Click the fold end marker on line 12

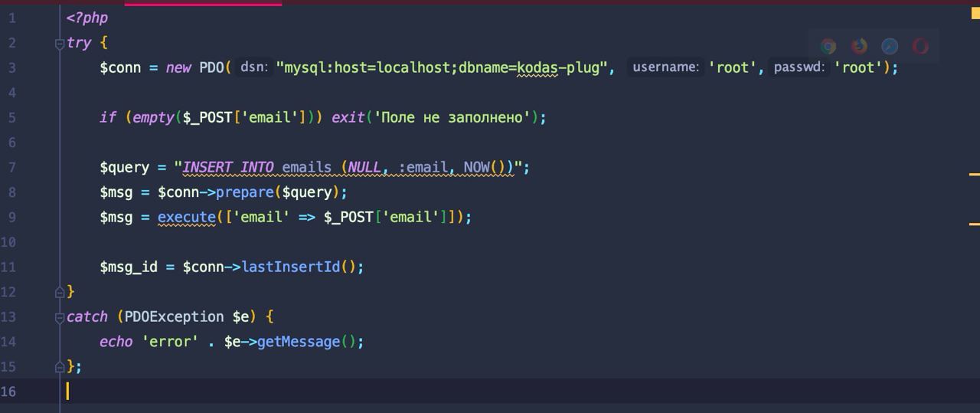point(60,292)
